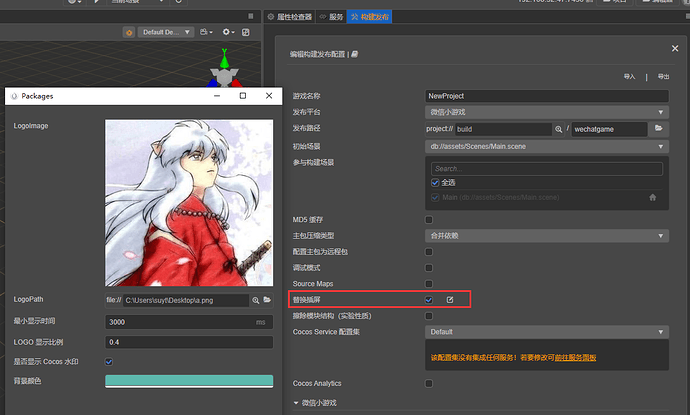
Task: Click the Main (db://assets/Scenes/Main.scene) text
Action: (501, 198)
